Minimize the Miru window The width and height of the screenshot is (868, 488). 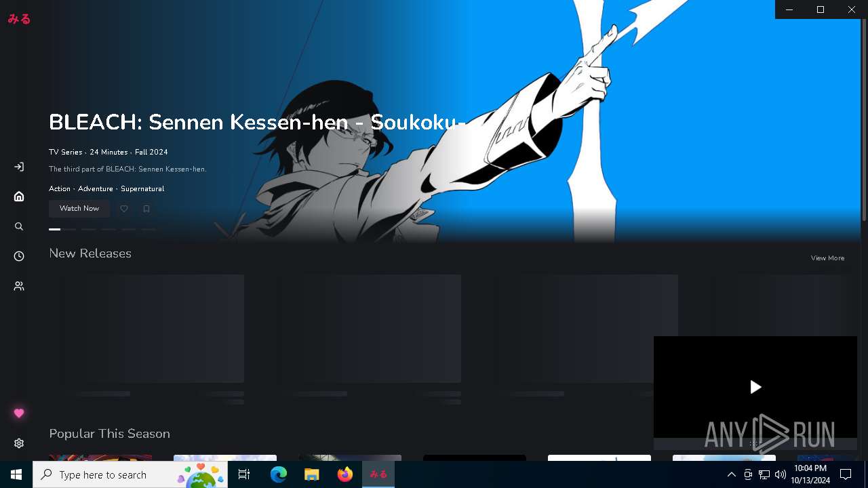(x=789, y=9)
